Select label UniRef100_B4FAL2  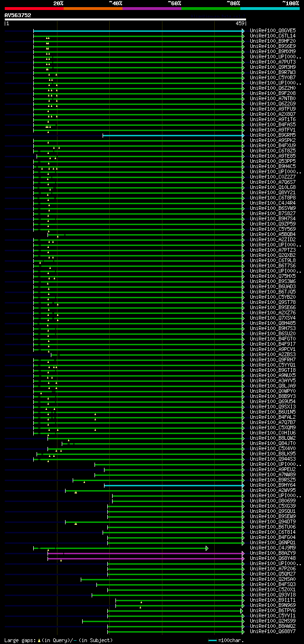pyautogui.click(x=273, y=417)
